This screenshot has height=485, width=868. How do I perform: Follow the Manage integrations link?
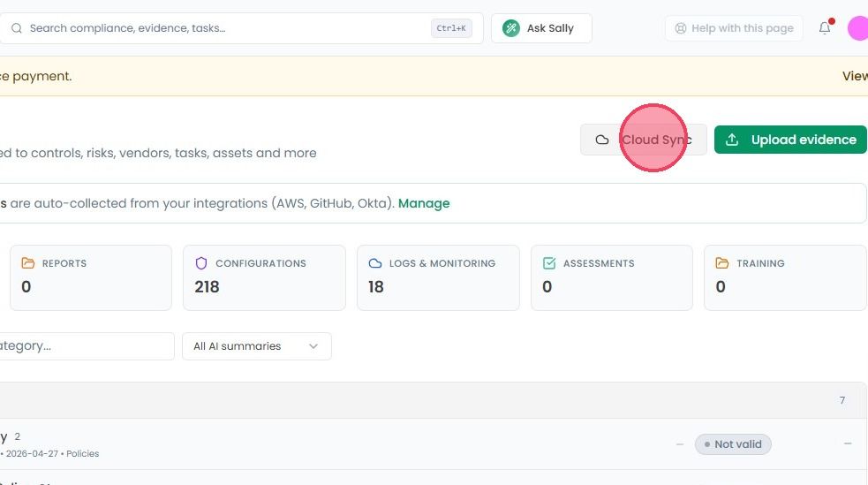tap(424, 203)
